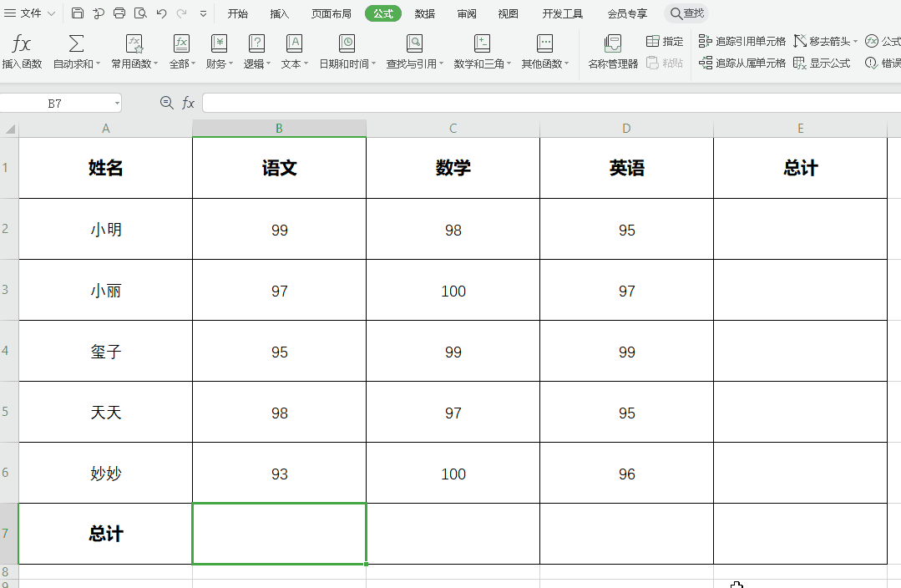This screenshot has width=901, height=588.
Task: Expand the 查找与引用 function list
Action: point(414,50)
